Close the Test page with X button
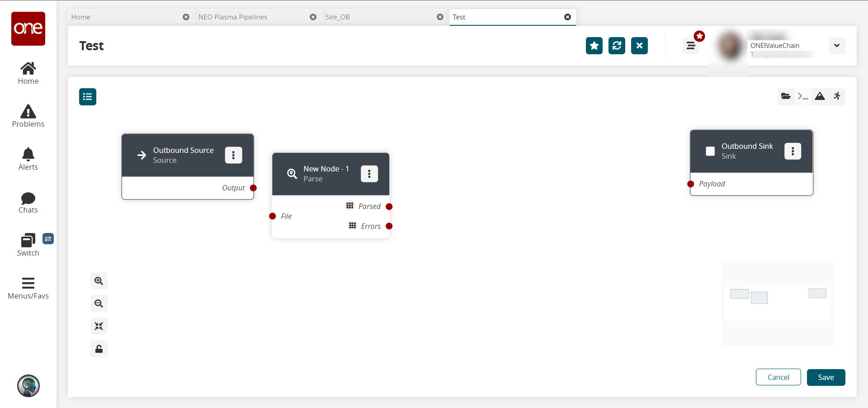 coord(640,46)
